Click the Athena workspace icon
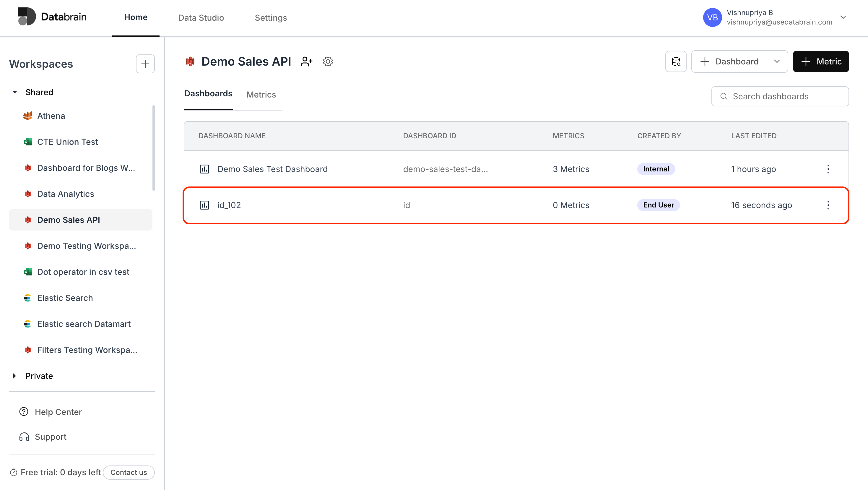This screenshot has width=868, height=490. (28, 116)
